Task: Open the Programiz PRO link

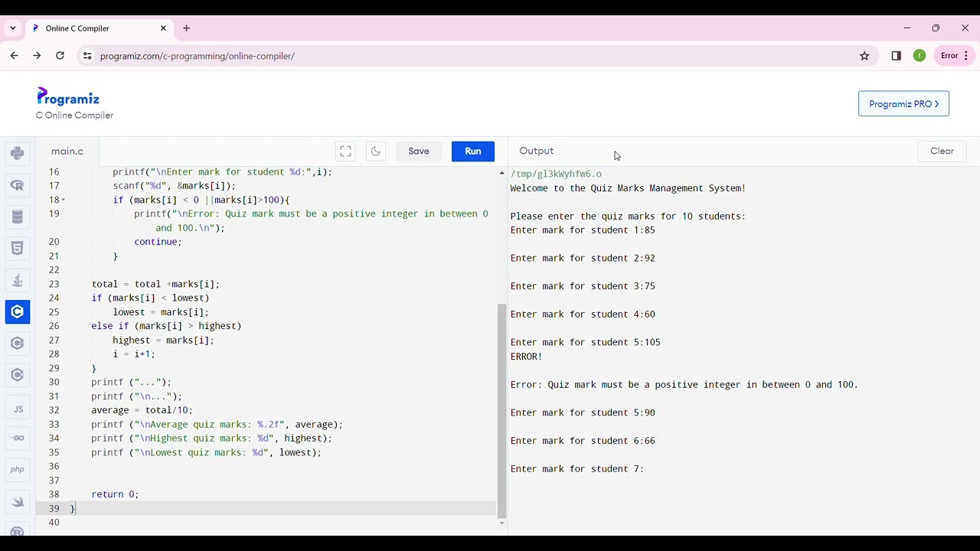Action: coord(903,104)
